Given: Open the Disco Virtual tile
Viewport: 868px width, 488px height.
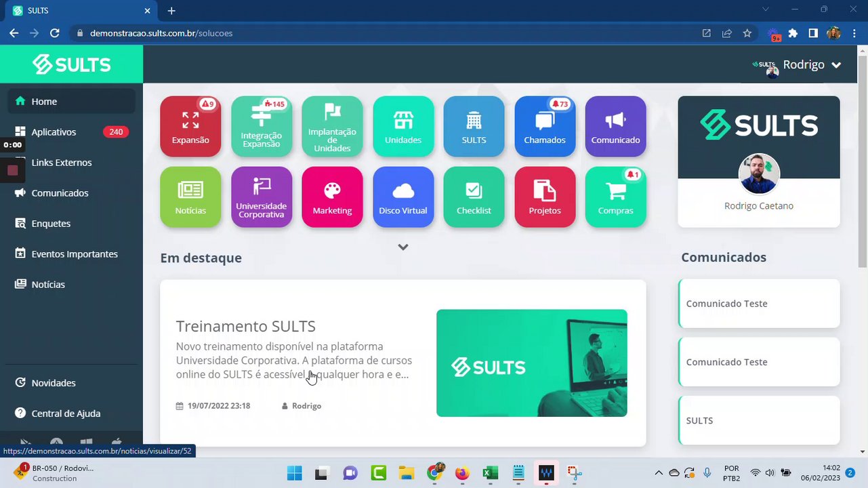Looking at the screenshot, I should [x=403, y=197].
